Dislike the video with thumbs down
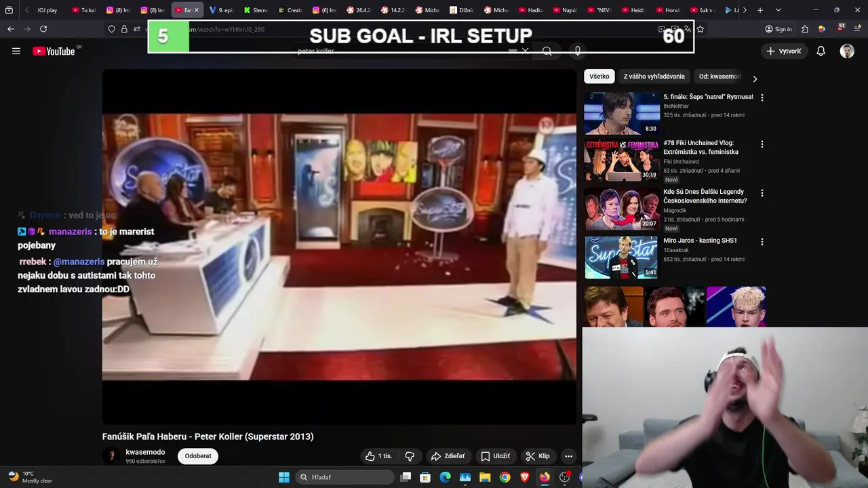Viewport: 868px width, 488px height. pos(410,456)
